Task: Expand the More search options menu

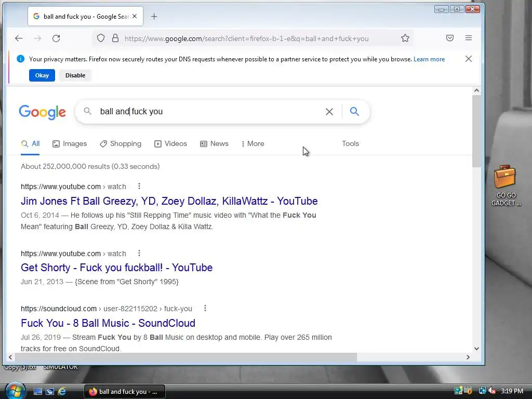Action: pyautogui.click(x=252, y=143)
